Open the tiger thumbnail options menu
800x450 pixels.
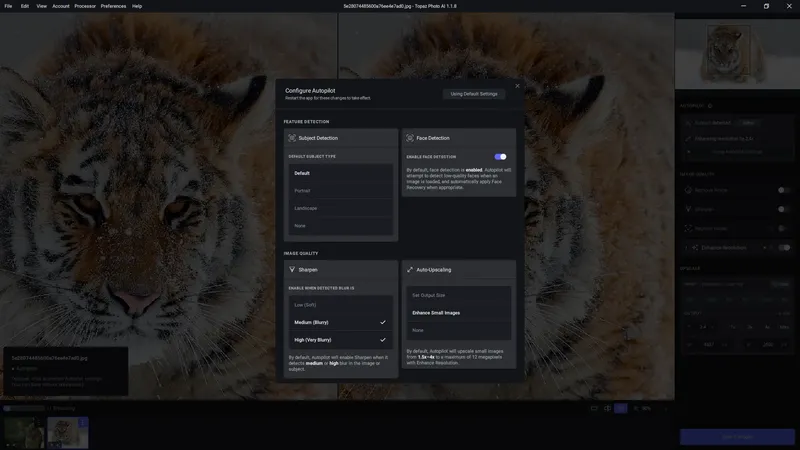(82, 422)
